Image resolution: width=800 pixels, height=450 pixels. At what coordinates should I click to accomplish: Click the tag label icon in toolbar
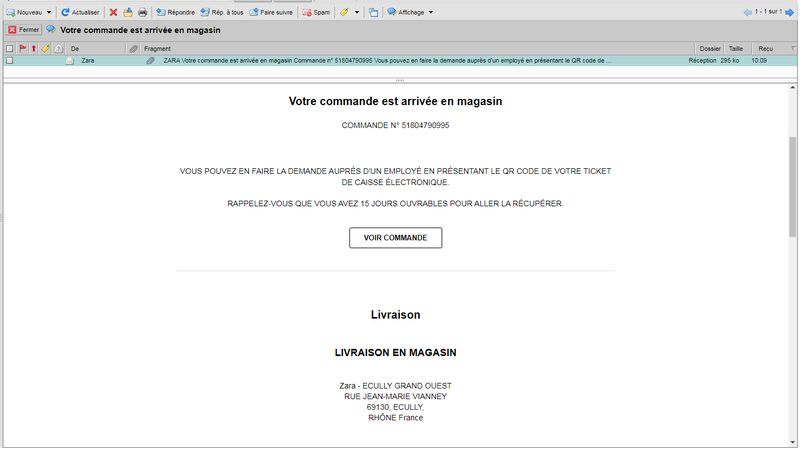coord(344,12)
